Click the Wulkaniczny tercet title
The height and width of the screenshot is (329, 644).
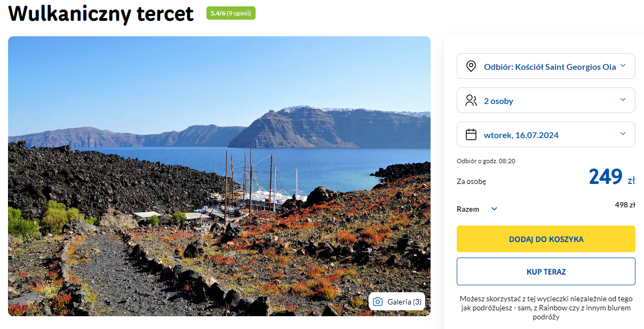[x=101, y=14]
